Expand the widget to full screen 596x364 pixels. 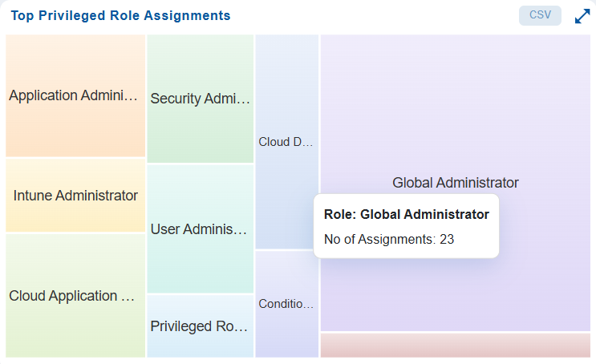pyautogui.click(x=582, y=16)
